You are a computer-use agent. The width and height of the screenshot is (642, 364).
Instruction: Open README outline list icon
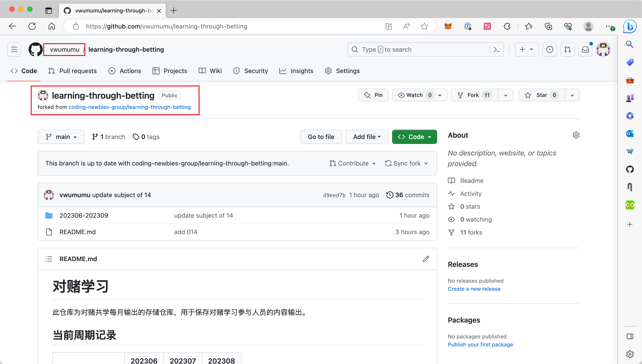[x=49, y=259]
